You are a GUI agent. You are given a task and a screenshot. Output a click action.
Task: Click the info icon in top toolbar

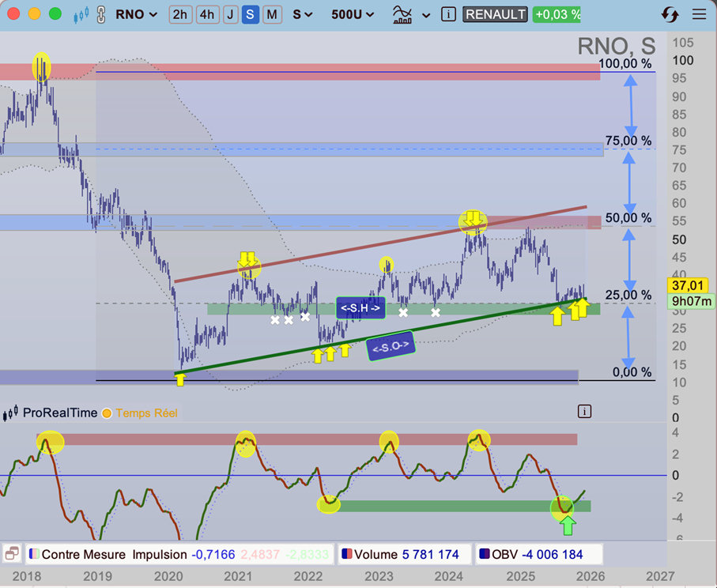click(x=448, y=14)
